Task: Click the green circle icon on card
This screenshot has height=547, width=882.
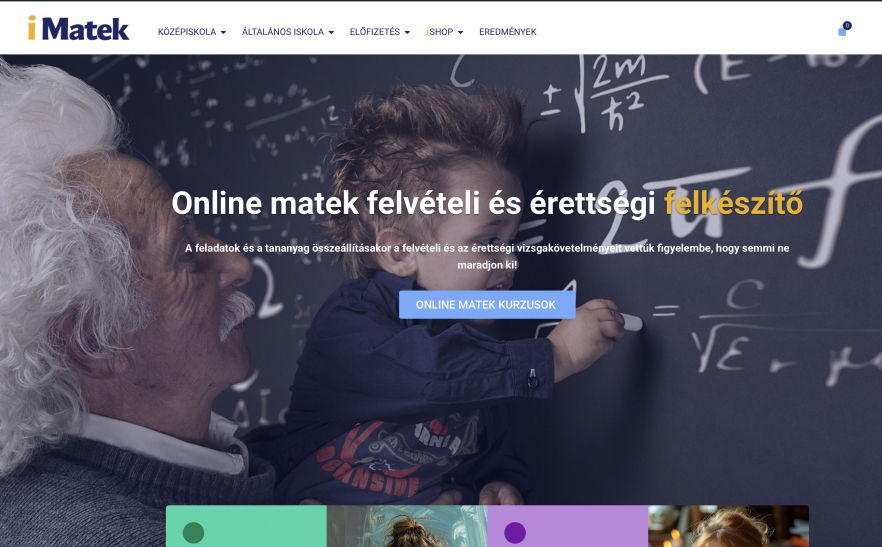Action: point(194,532)
